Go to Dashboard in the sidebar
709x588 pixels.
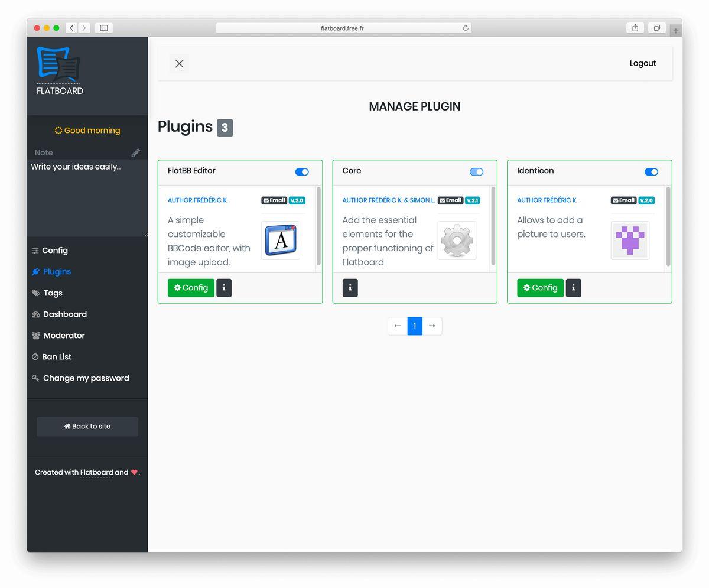pyautogui.click(x=59, y=314)
